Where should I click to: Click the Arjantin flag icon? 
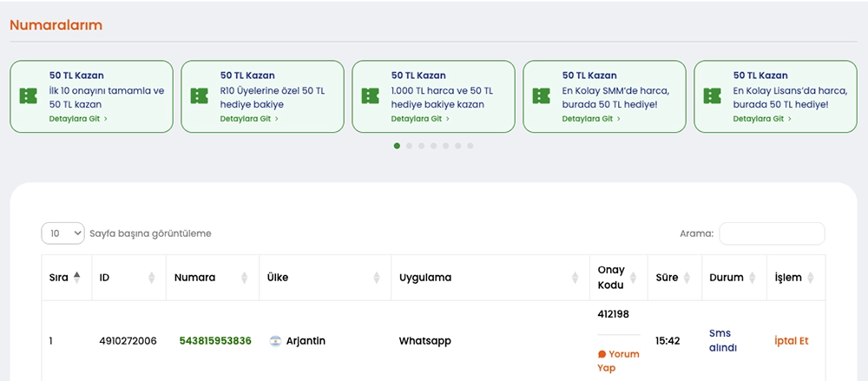point(275,341)
